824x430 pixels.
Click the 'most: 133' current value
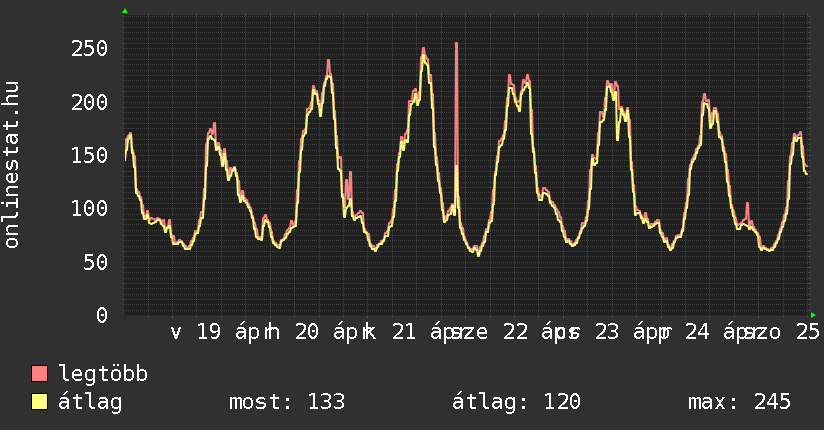(287, 402)
